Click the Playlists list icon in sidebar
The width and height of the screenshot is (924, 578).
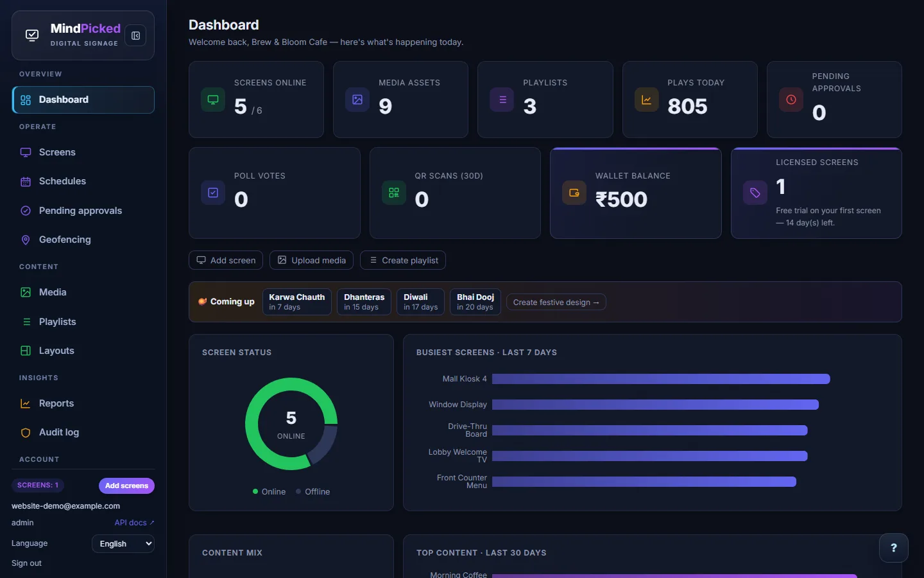click(26, 322)
